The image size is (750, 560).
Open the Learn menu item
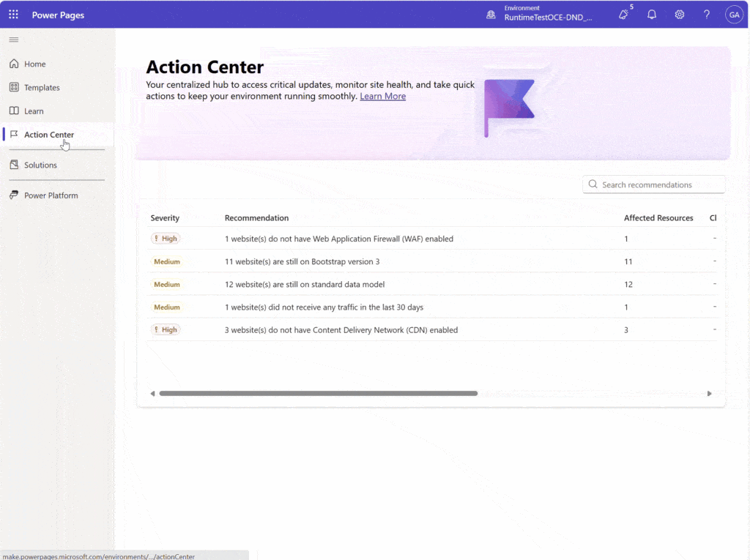pyautogui.click(x=57, y=111)
